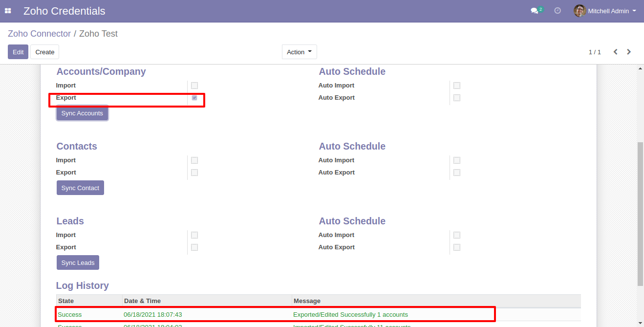Viewport: 644px width, 327px height.
Task: Toggle Contacts Auto Import checkbox
Action: click(457, 160)
